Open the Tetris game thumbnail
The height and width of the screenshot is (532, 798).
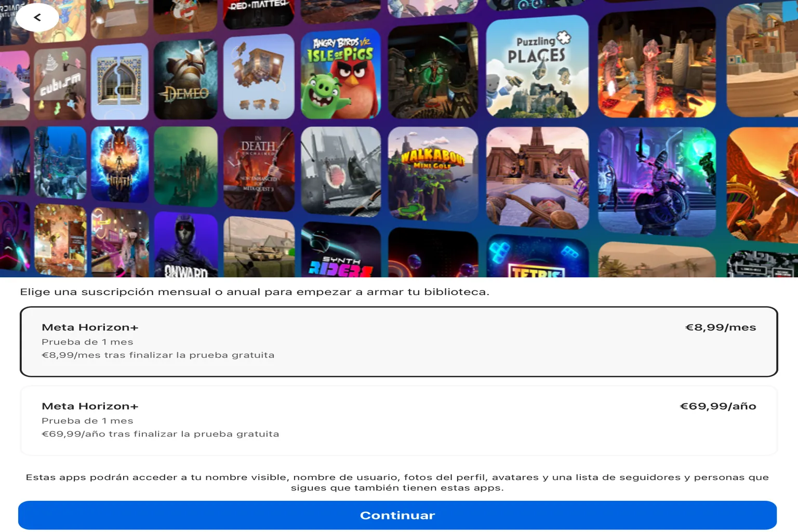(537, 256)
